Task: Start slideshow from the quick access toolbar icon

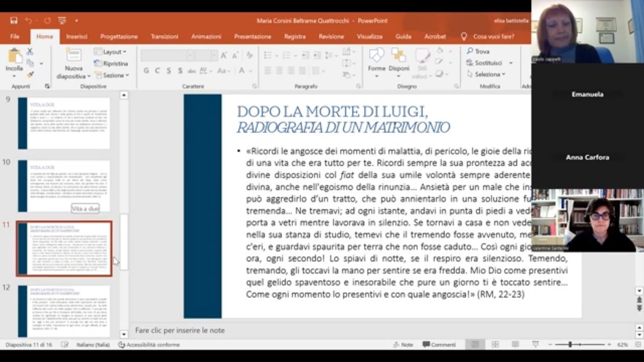Action: tap(62, 21)
